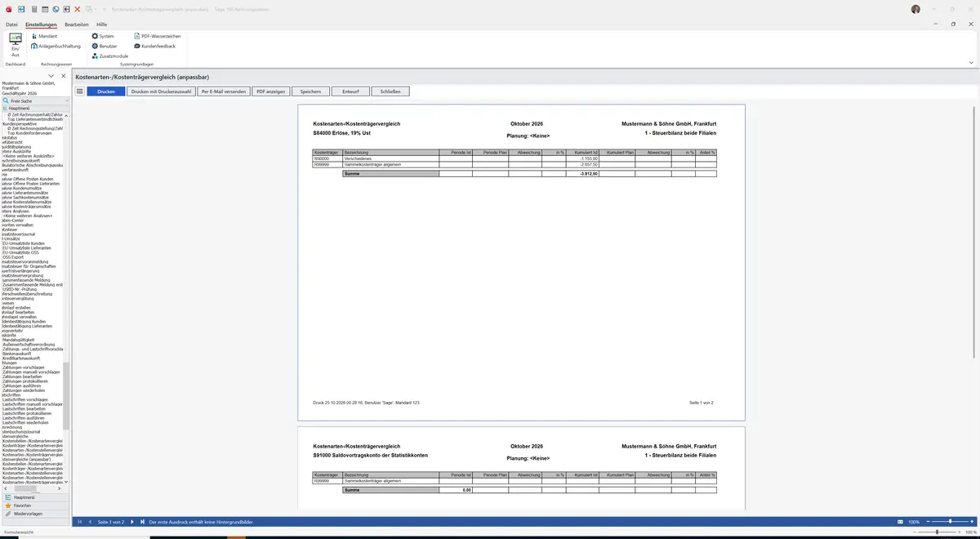Viewport: 980px width, 539px height.
Task: Click the Drucken button
Action: (106, 91)
